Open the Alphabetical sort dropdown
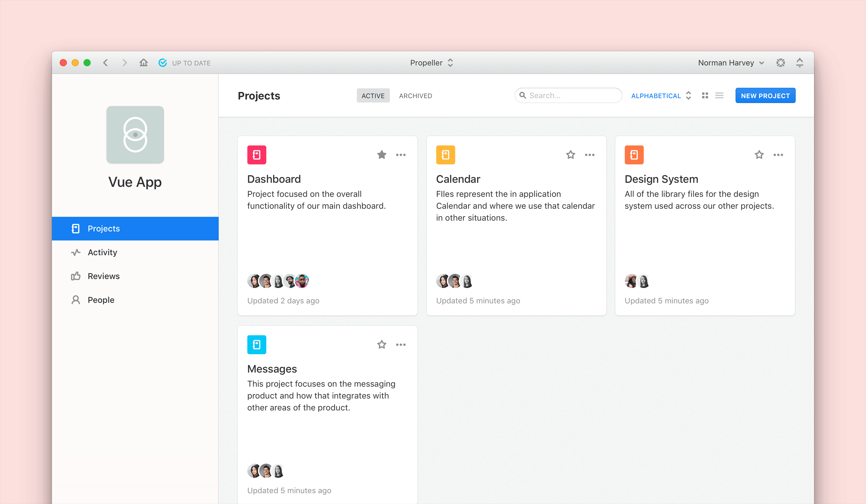 click(x=661, y=96)
